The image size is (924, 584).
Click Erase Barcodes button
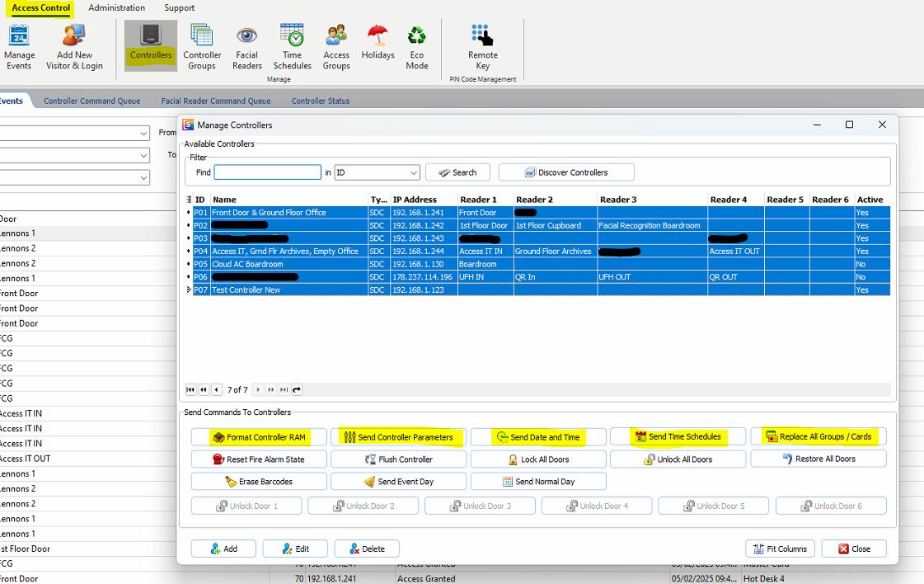click(259, 482)
